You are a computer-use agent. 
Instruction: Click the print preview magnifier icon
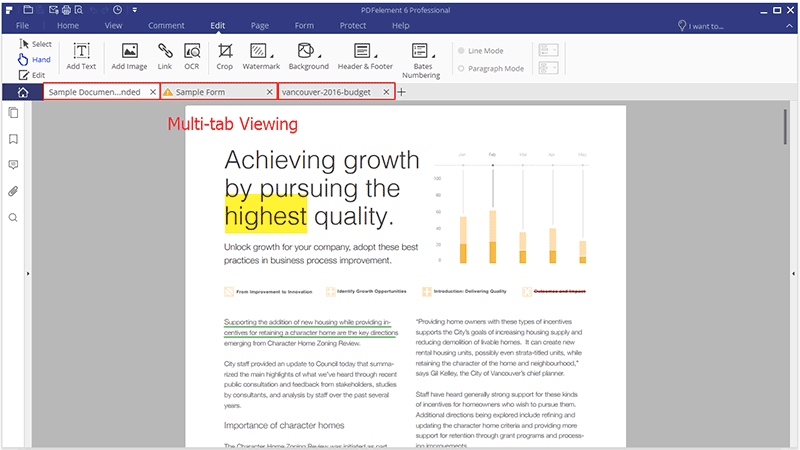(79, 10)
